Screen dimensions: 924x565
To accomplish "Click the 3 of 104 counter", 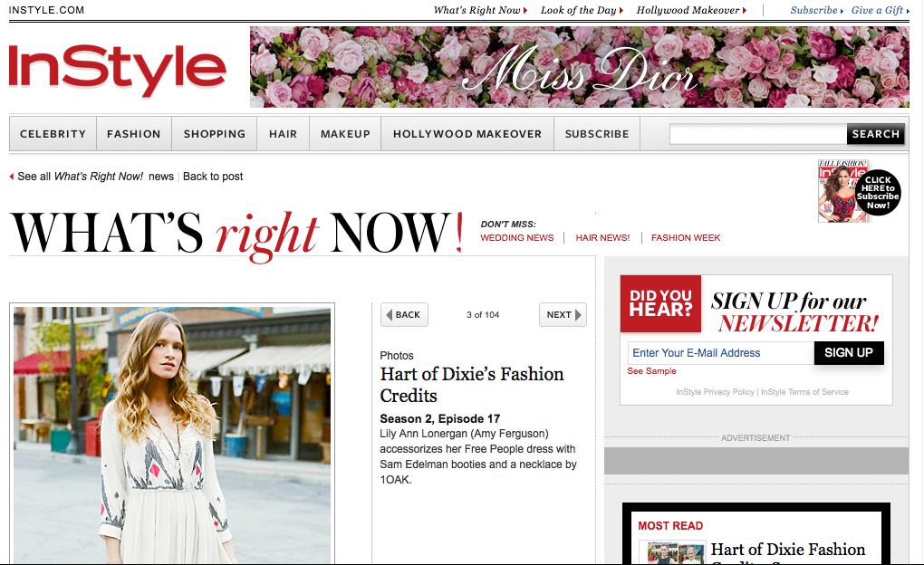I will [x=483, y=314].
